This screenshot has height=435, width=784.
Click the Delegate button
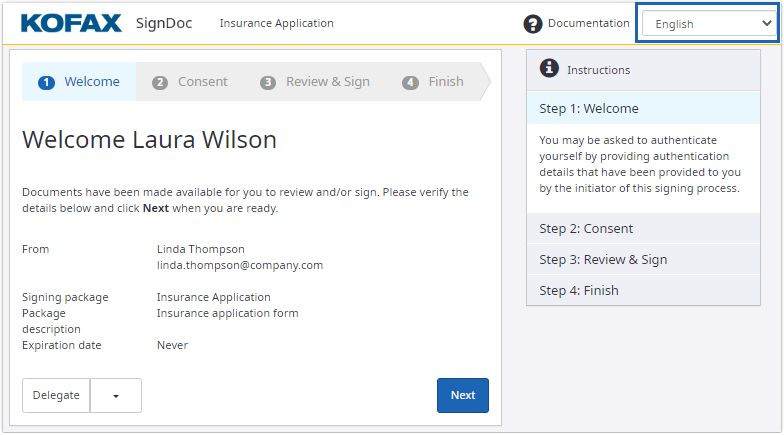56,395
